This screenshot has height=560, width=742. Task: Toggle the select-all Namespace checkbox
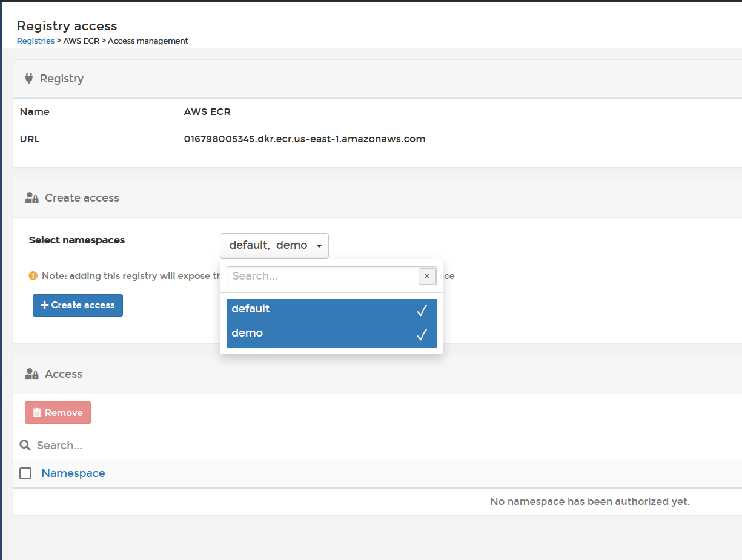click(x=25, y=473)
